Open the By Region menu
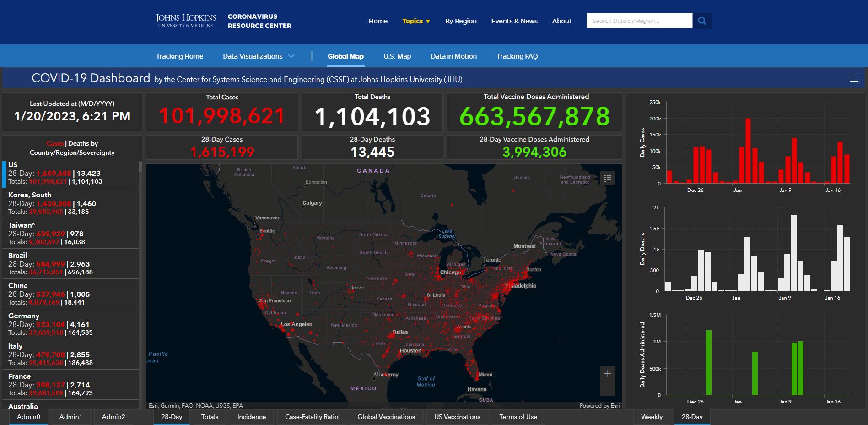The height and width of the screenshot is (425, 868). [461, 21]
